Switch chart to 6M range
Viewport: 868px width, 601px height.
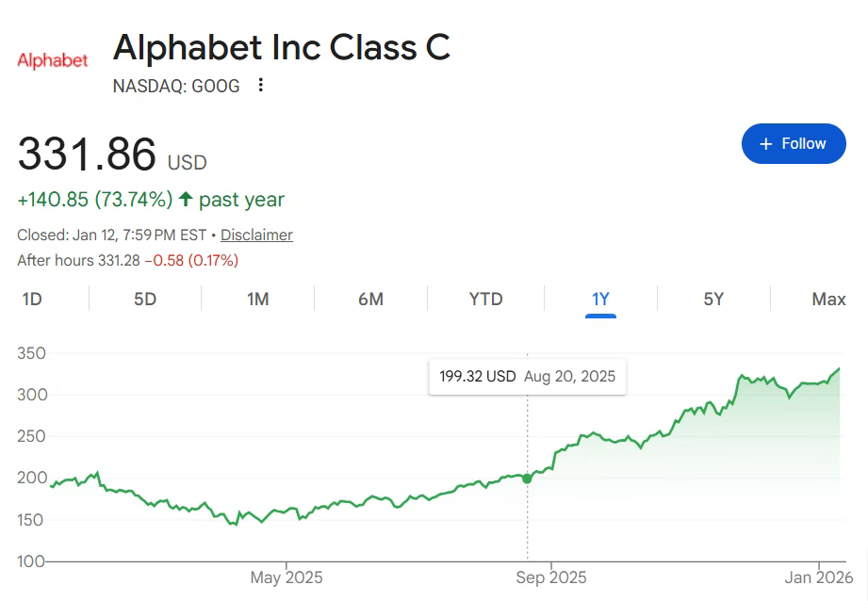pyautogui.click(x=370, y=300)
